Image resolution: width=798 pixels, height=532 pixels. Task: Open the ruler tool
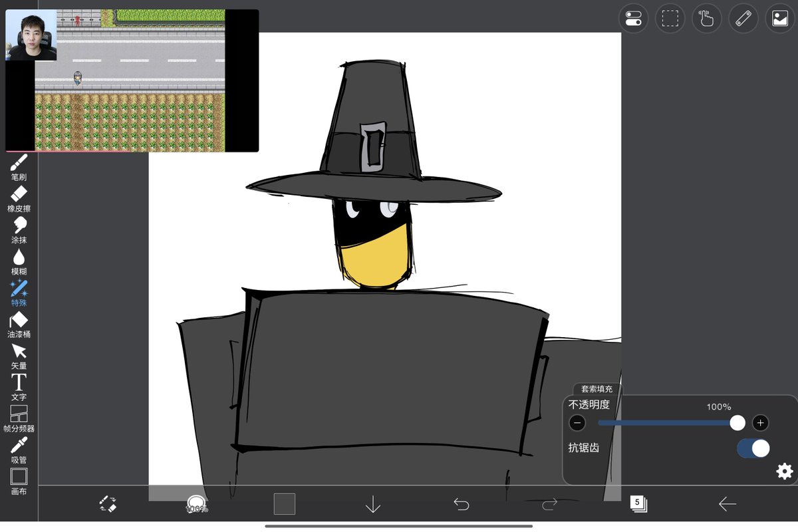[743, 19]
